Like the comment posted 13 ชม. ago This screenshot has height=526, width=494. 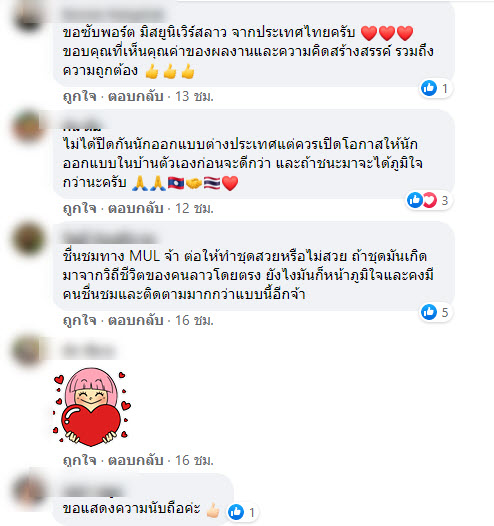[x=79, y=97]
